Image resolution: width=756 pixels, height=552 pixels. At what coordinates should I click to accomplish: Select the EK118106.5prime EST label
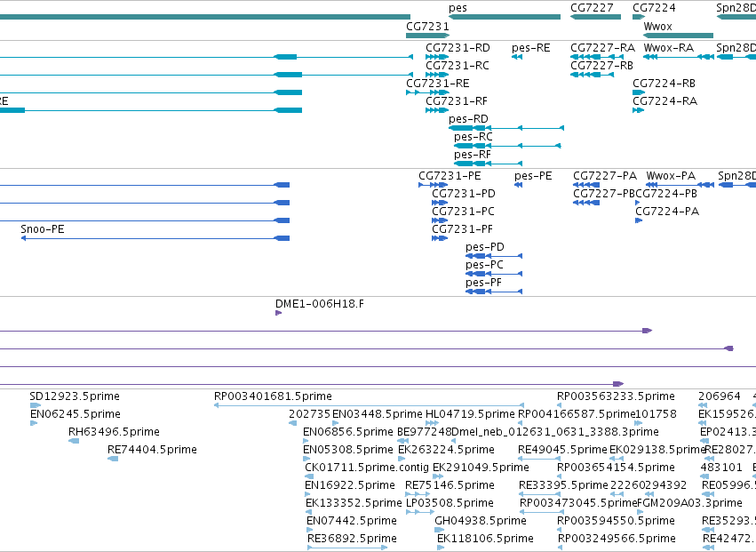pos(485,540)
